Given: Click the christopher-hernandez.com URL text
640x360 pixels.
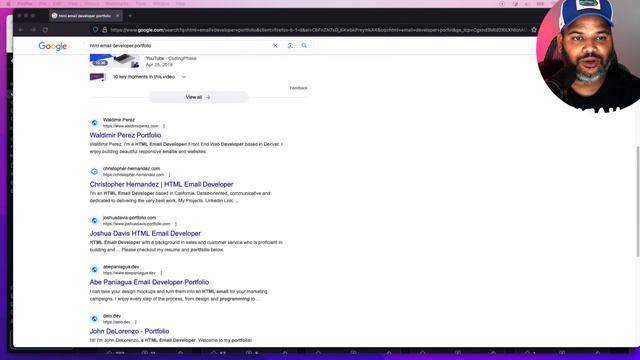Looking at the screenshot, I should pos(133,175).
